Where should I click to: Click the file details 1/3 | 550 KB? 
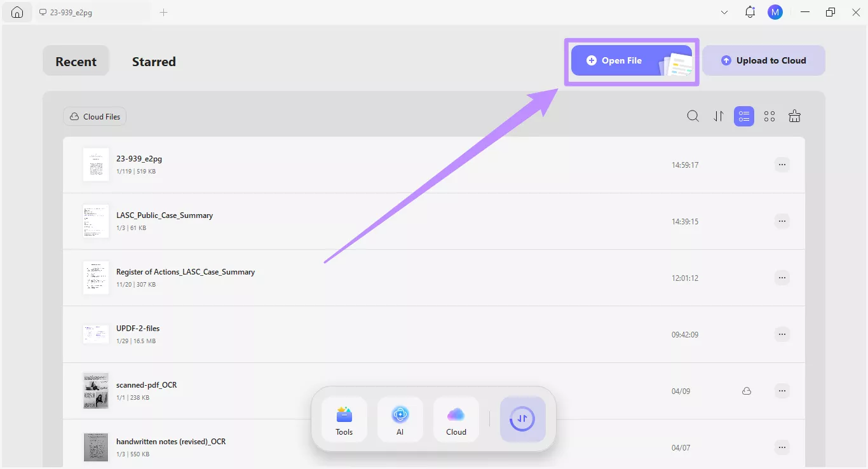coord(133,454)
